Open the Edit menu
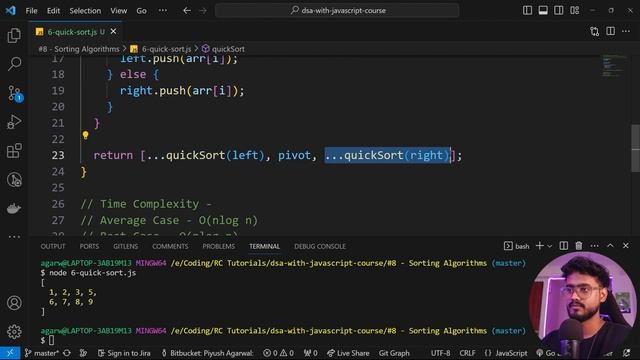The width and height of the screenshot is (640, 360). coord(53,11)
